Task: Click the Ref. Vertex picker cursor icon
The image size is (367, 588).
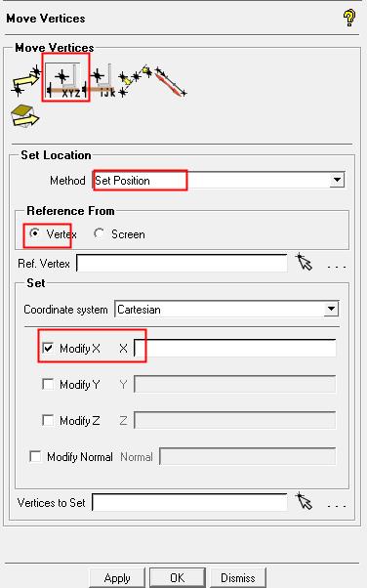Action: 304,262
